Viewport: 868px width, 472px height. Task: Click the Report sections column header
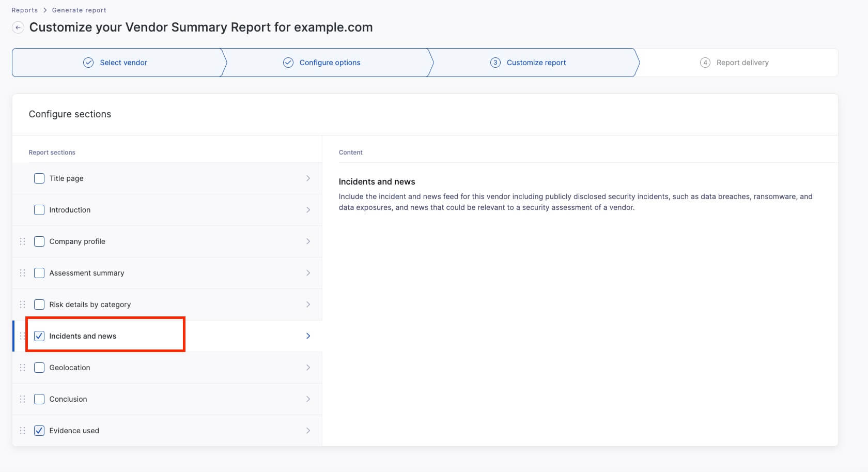(52, 153)
